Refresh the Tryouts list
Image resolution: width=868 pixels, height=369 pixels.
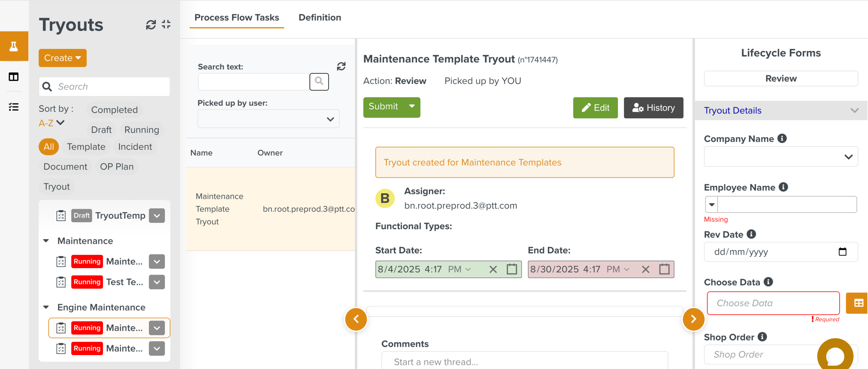(x=151, y=25)
